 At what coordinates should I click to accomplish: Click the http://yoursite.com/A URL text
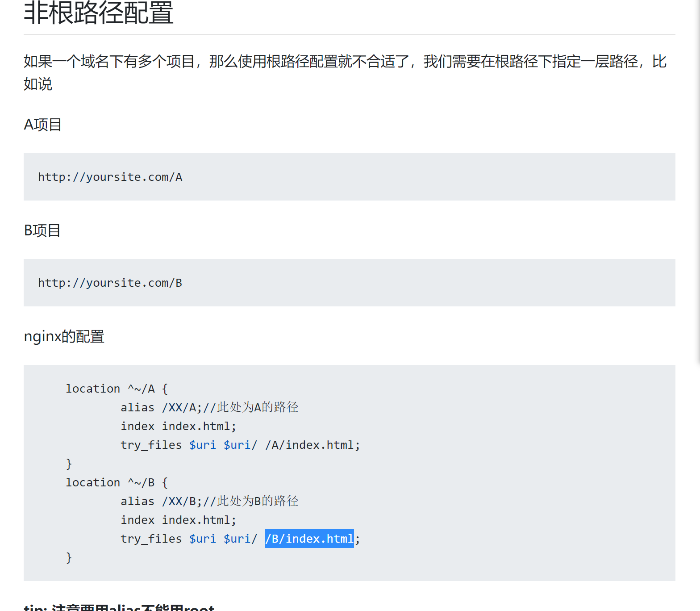[110, 177]
